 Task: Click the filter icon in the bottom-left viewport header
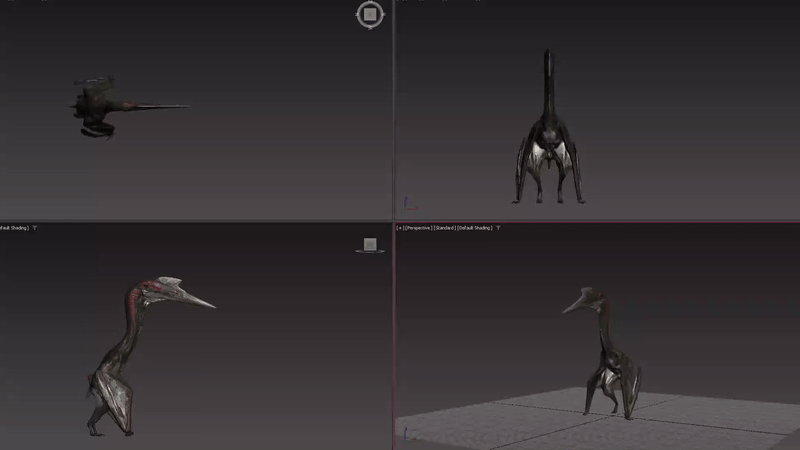pyautogui.click(x=35, y=228)
